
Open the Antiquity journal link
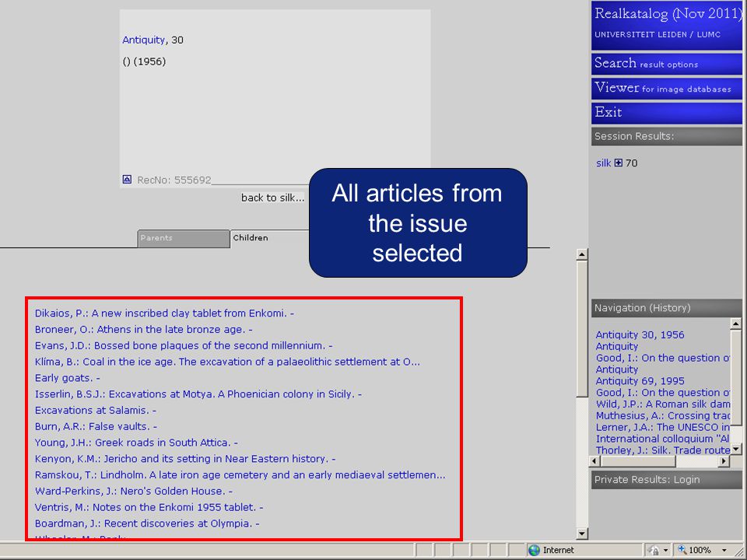click(143, 40)
